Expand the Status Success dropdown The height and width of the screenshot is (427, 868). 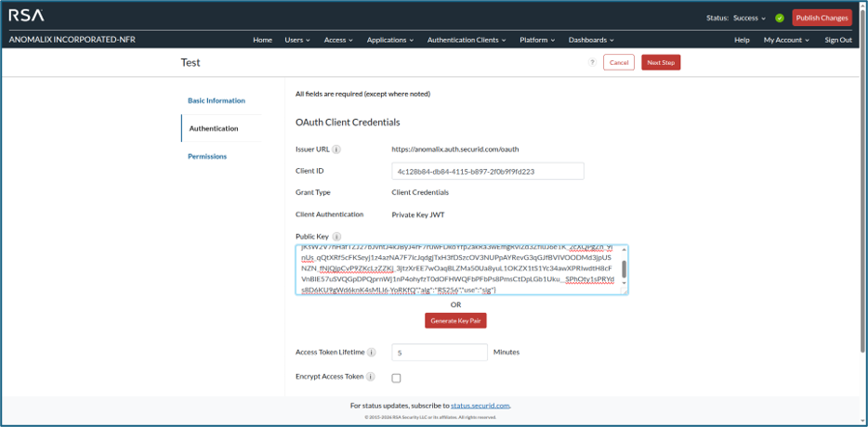pos(750,18)
